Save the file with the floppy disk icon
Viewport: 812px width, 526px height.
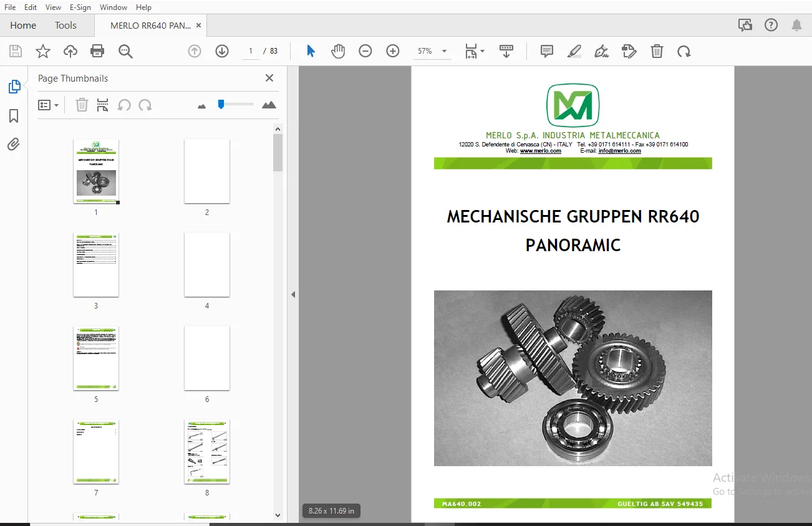click(x=15, y=51)
